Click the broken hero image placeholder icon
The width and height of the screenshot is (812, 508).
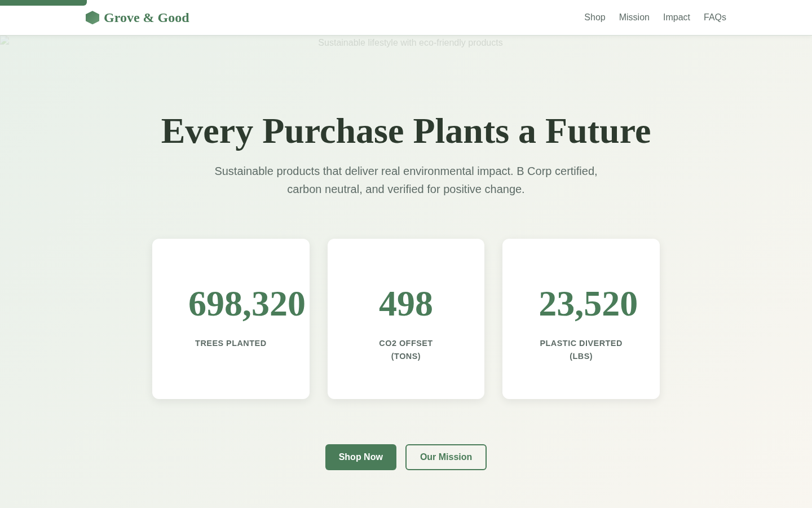click(x=4, y=40)
